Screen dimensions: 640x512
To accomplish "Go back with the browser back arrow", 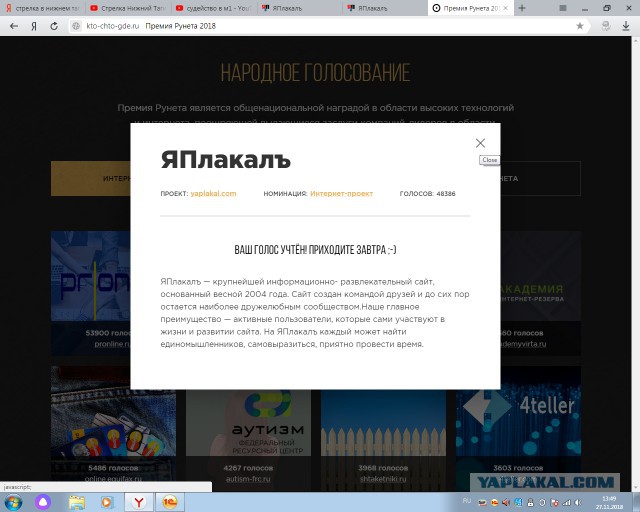I will pyautogui.click(x=13, y=26).
